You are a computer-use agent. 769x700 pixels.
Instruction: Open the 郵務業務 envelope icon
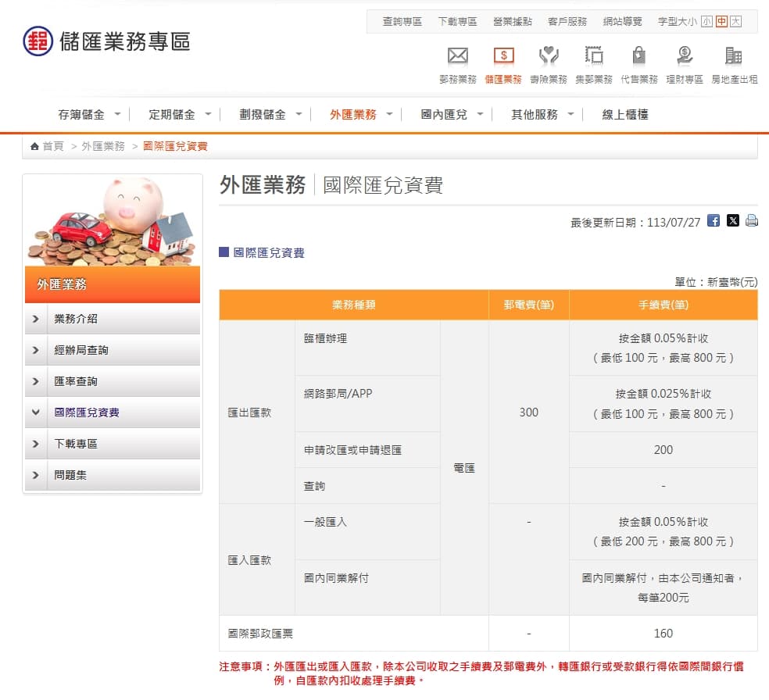point(458,56)
